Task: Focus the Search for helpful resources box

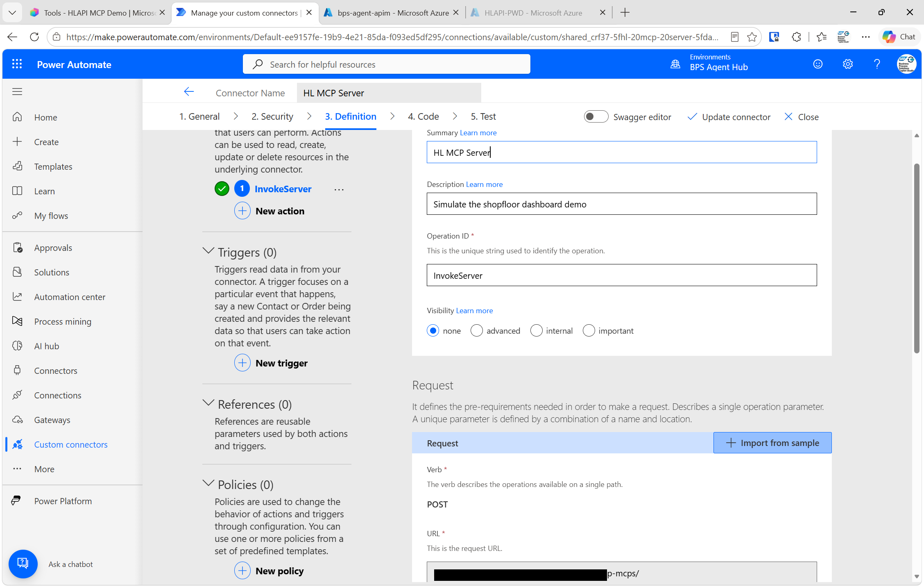Action: coord(386,64)
